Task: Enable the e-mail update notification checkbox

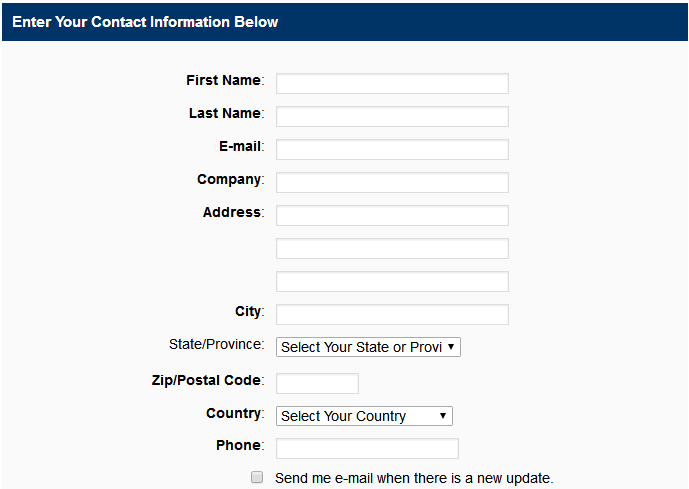Action: click(x=257, y=477)
